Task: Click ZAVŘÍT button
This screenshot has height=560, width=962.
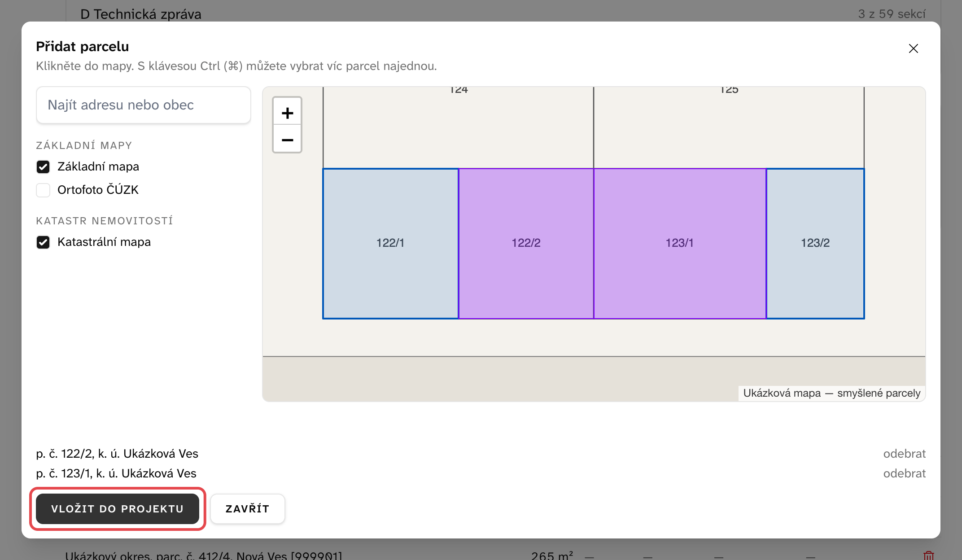Action: click(248, 509)
